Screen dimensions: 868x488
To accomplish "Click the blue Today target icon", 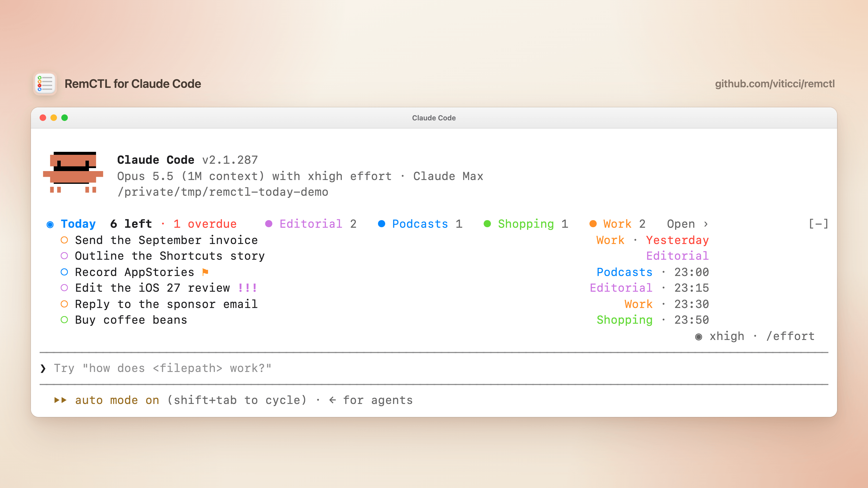I will pyautogui.click(x=50, y=224).
